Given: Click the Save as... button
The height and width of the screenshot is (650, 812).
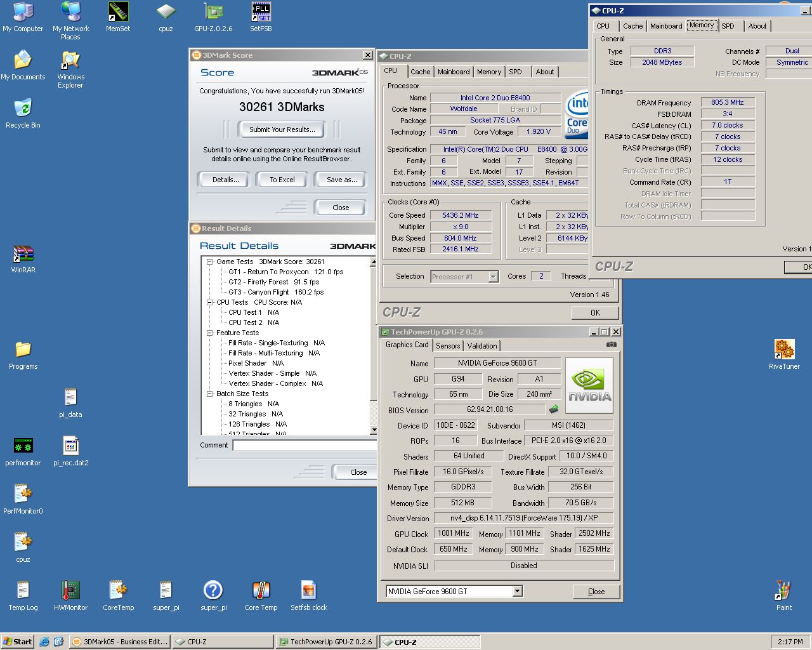Looking at the screenshot, I should [341, 180].
